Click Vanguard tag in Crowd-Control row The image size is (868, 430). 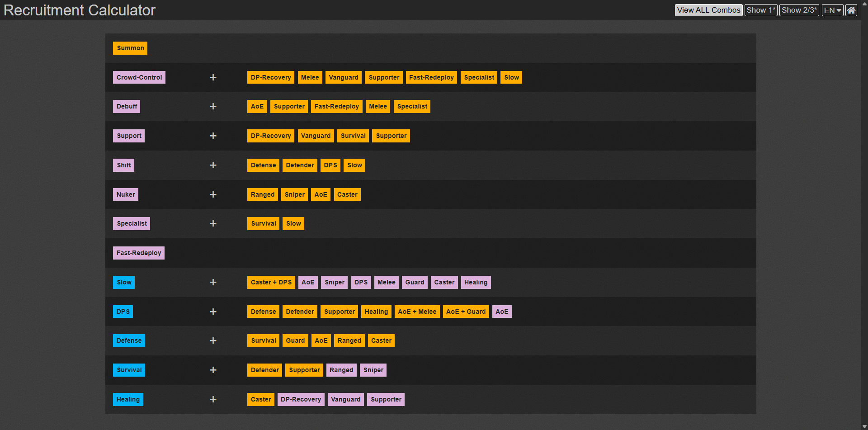pos(344,77)
